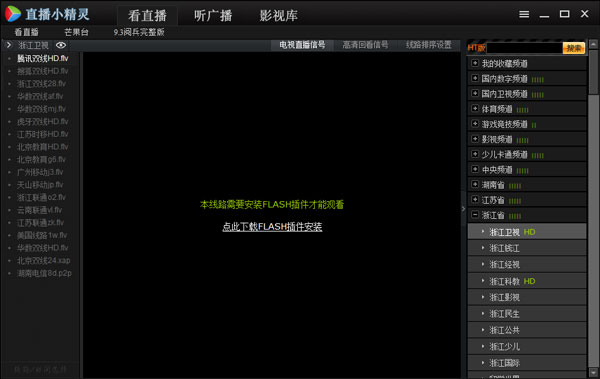Select the 浙江影视 channel
This screenshot has height=379, width=600.
527,297
